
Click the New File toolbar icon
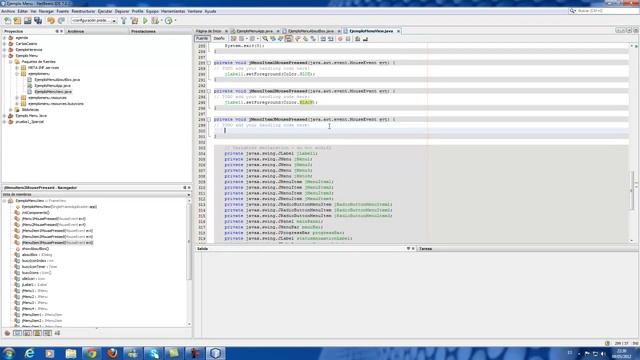[7, 20]
